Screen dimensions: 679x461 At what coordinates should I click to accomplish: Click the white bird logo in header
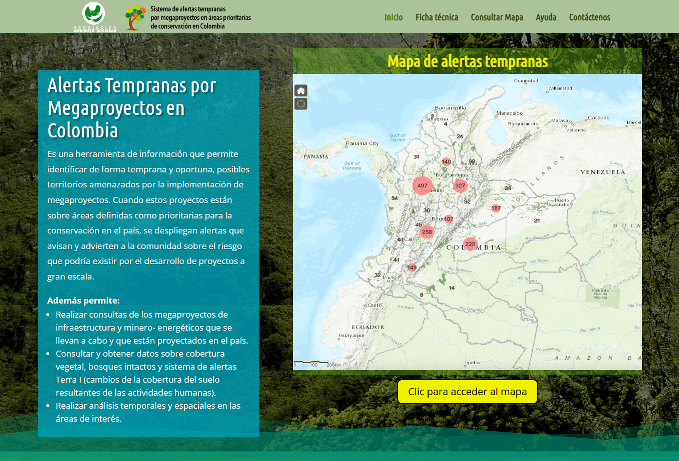pyautogui.click(x=93, y=16)
